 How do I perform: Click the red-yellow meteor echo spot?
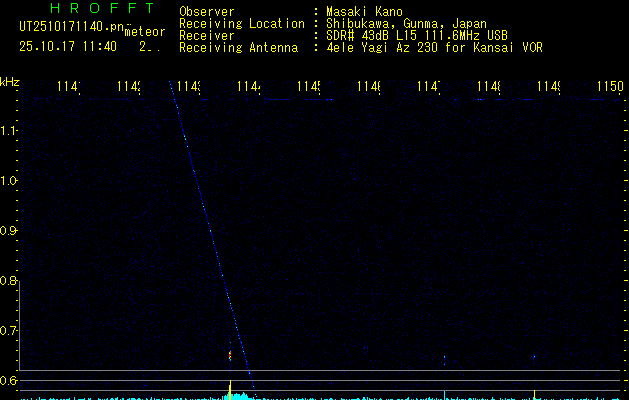tap(230, 354)
